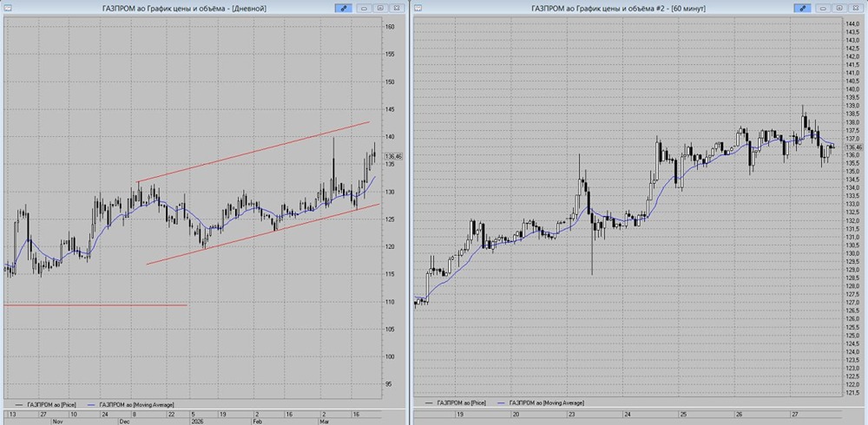Click the date 27 on the hourly time axis
868x425 pixels.
pyautogui.click(x=795, y=414)
